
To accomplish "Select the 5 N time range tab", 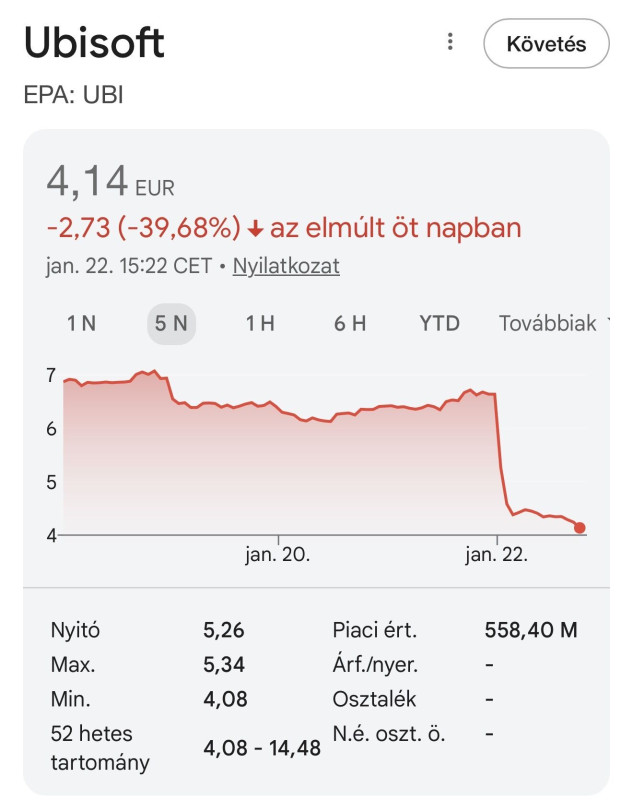I will (x=171, y=323).
